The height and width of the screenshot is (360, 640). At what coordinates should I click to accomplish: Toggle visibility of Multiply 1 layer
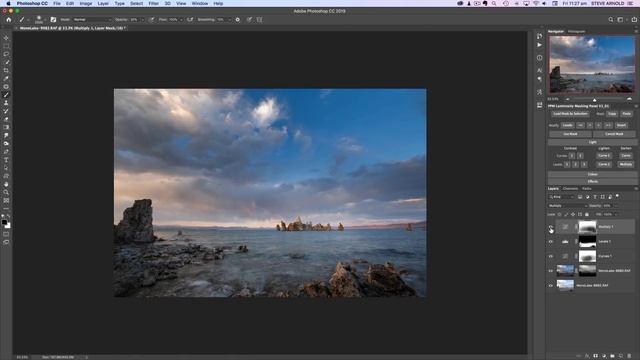coord(551,227)
